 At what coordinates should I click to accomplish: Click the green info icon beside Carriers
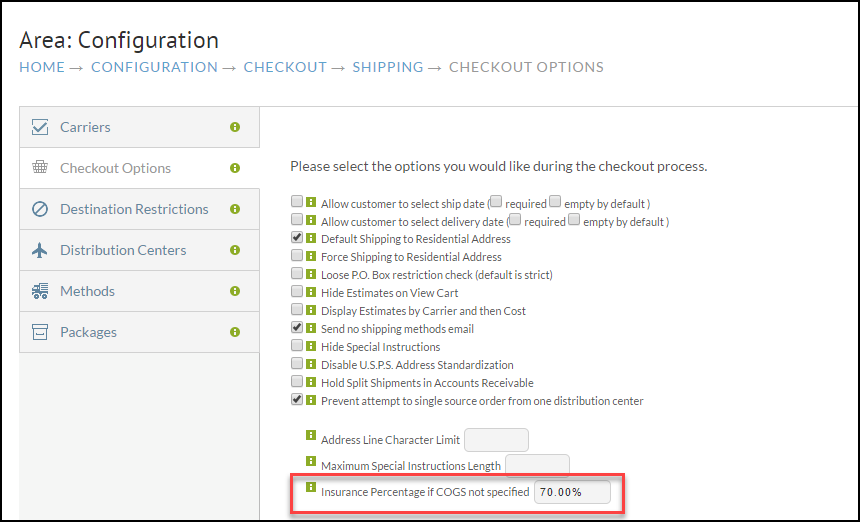(x=235, y=127)
